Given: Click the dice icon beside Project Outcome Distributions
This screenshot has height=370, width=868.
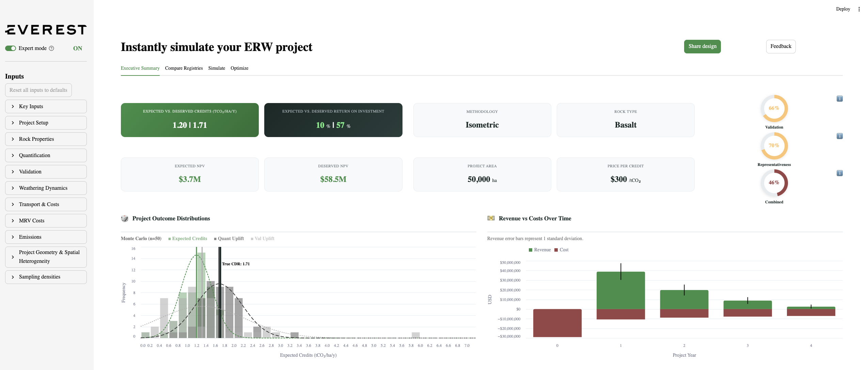Looking at the screenshot, I should coord(125,219).
